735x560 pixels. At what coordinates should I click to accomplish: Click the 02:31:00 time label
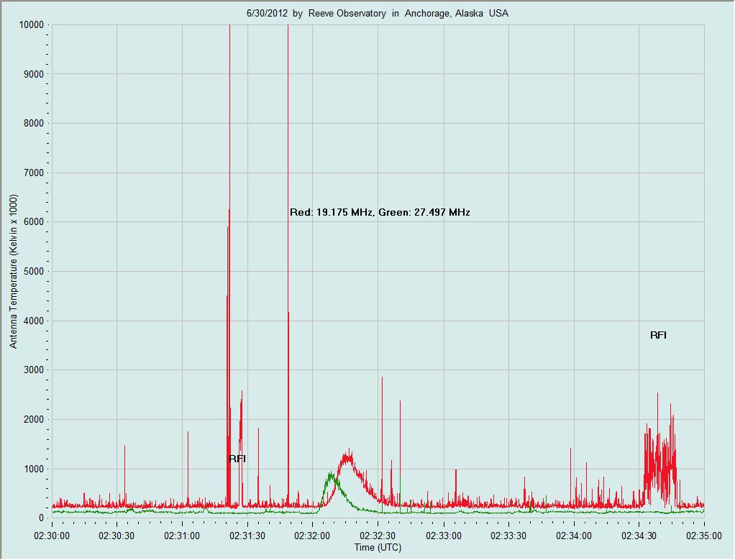click(x=182, y=536)
